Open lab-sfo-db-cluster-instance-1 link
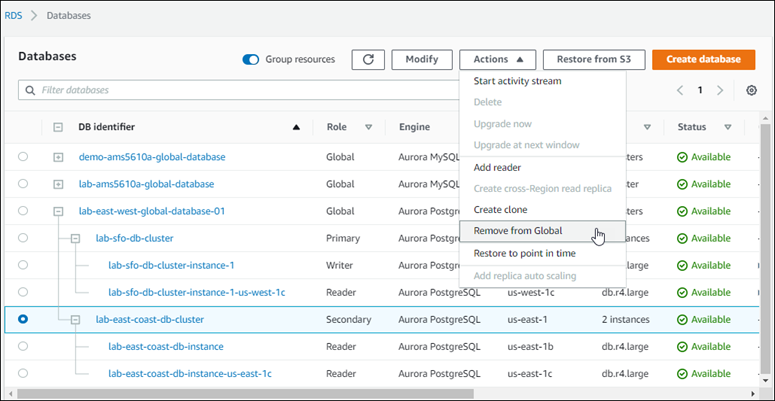775x401 pixels. point(171,265)
